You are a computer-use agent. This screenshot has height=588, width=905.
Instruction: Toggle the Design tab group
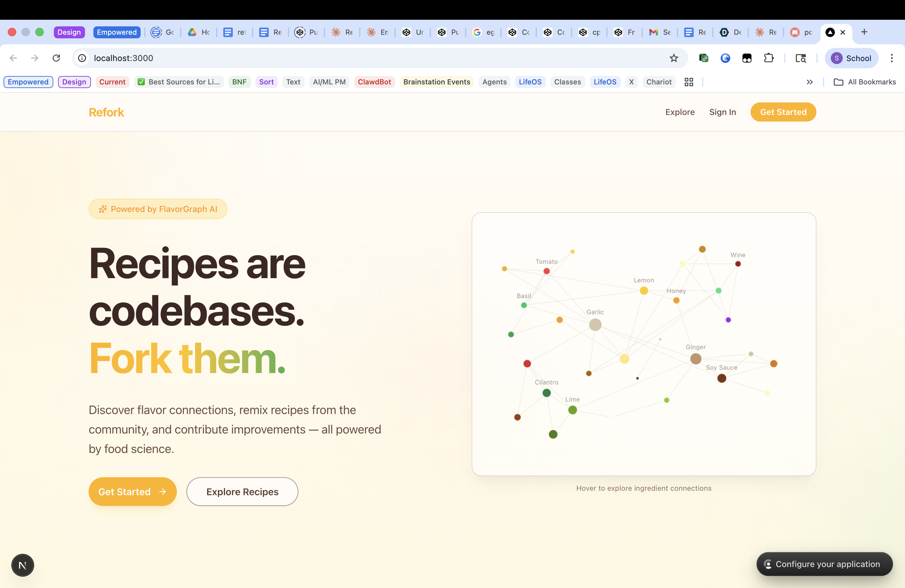(x=69, y=32)
